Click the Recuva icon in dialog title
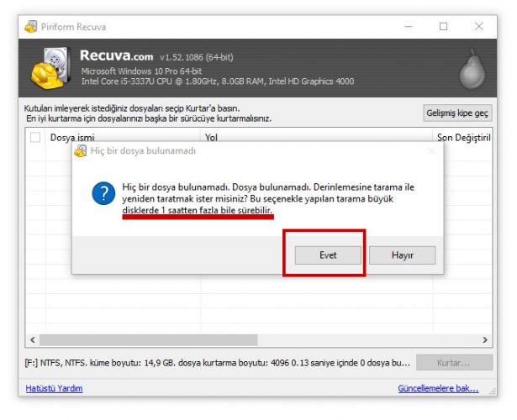517x420 pixels. point(81,151)
